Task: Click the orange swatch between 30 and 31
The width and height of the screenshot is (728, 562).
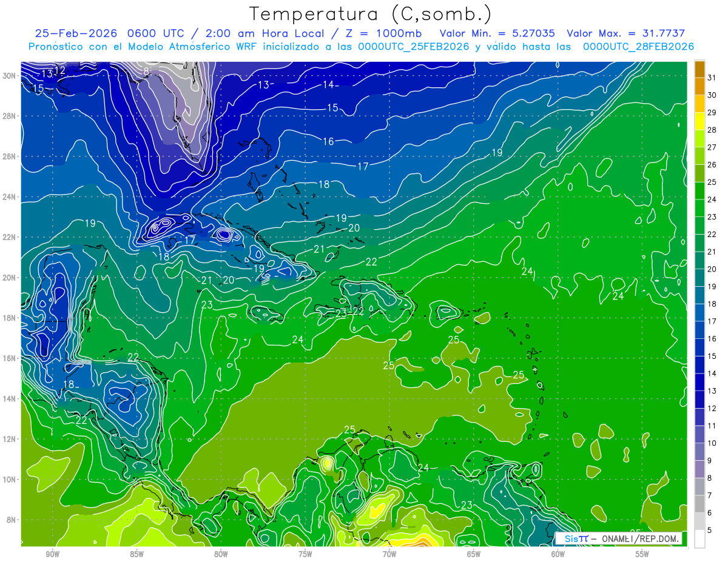Action: coord(699,86)
